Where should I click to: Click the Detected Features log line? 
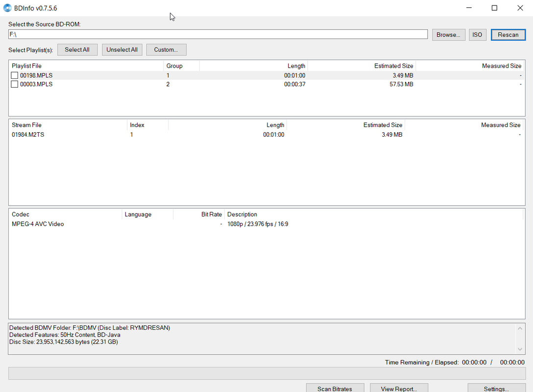(65, 335)
